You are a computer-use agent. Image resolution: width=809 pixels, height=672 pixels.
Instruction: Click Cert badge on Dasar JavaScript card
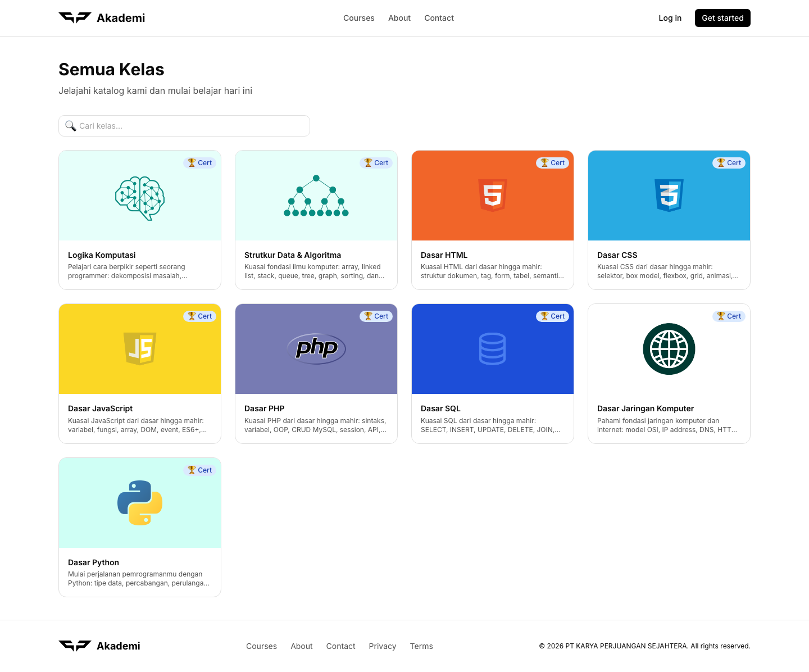click(x=200, y=316)
